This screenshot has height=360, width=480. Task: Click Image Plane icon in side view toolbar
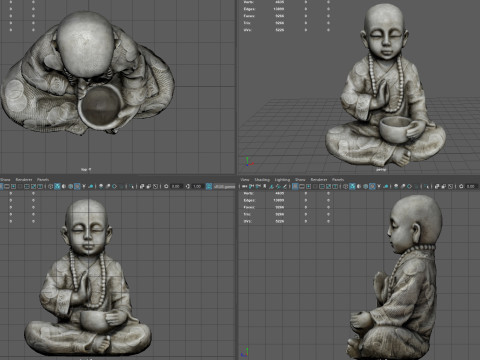pyautogui.click(x=271, y=186)
